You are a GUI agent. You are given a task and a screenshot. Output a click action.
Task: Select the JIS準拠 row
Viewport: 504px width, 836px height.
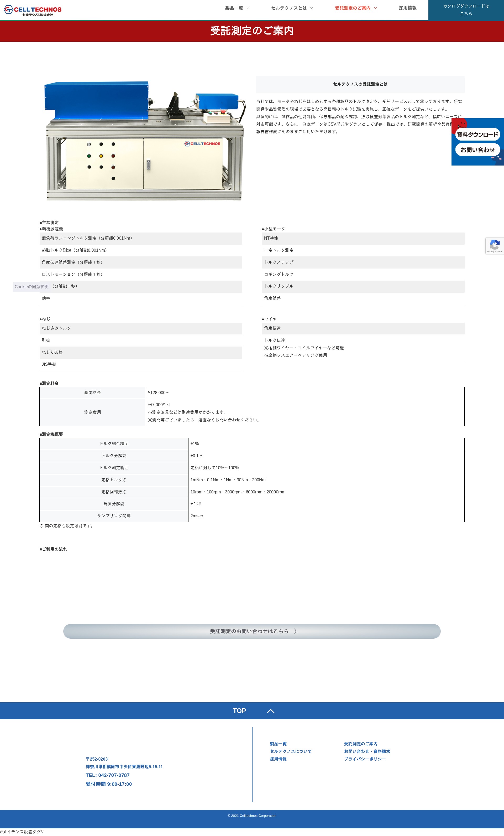(141, 364)
